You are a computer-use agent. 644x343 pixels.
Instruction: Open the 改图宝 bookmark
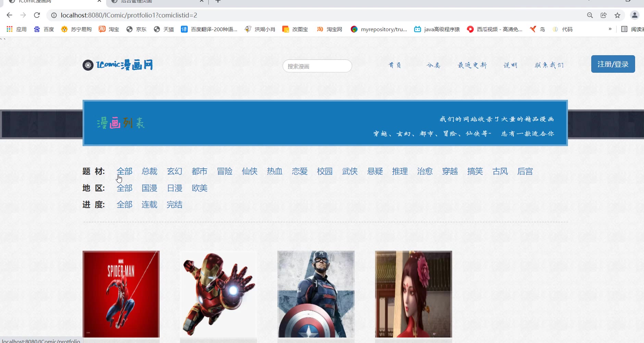[x=295, y=29]
